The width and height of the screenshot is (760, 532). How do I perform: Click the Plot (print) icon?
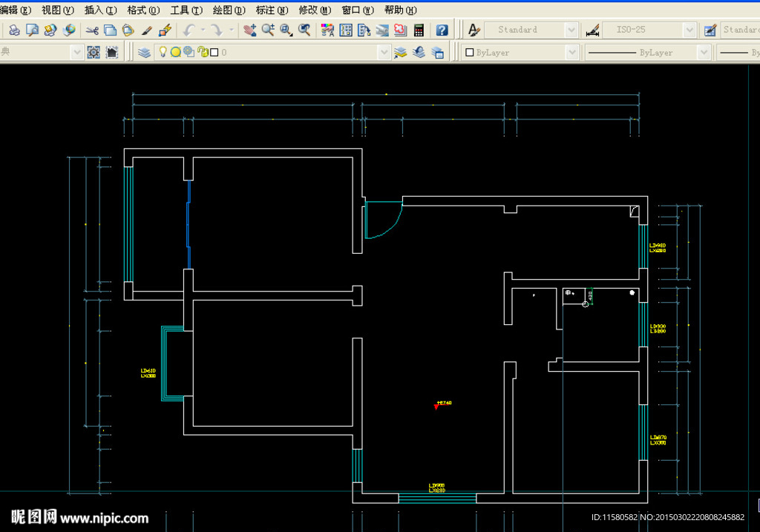tap(14, 30)
